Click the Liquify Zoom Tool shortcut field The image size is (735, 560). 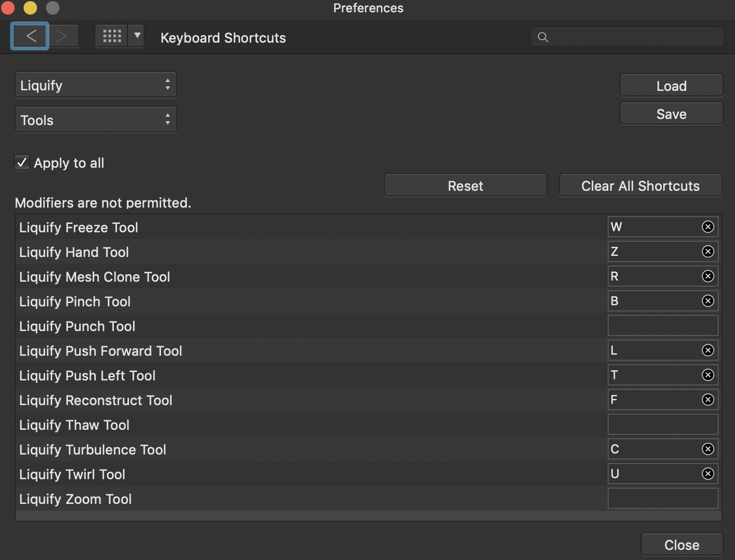point(663,498)
